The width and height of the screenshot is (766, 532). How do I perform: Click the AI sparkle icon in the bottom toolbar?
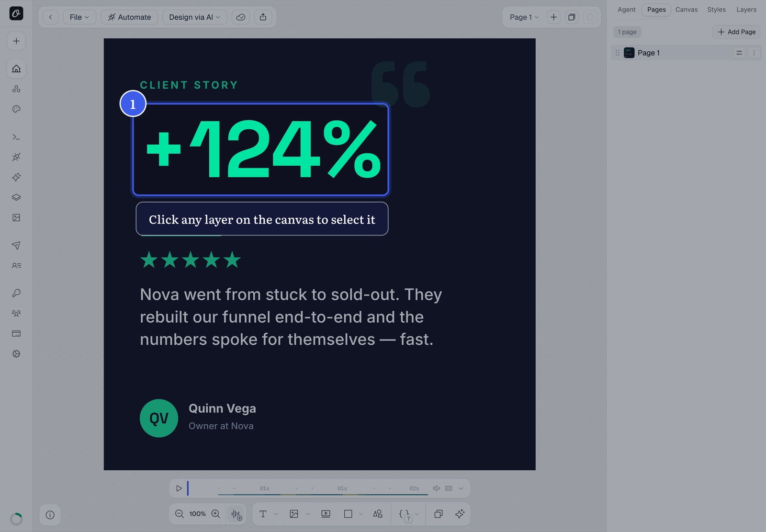click(x=460, y=514)
